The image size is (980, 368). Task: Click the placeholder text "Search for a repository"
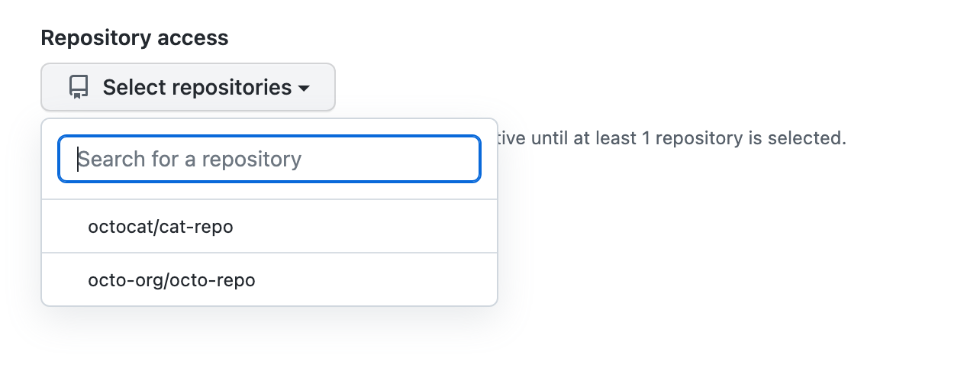point(190,159)
